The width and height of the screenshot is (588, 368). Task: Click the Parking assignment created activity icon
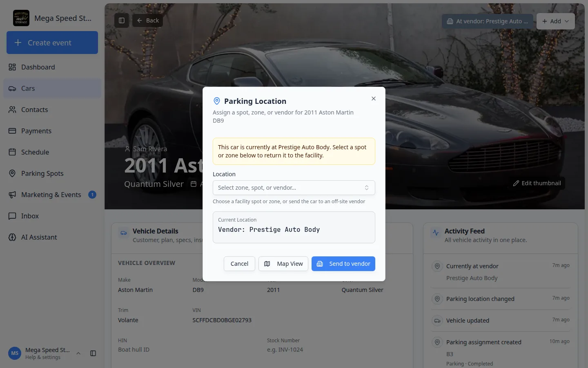click(437, 342)
